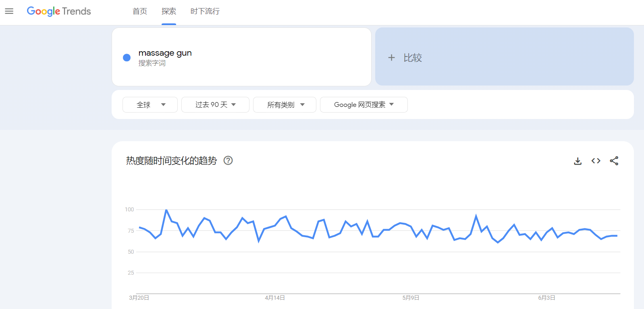
Task: Open the 过去 90 天 time range dropdown
Action: pos(215,105)
